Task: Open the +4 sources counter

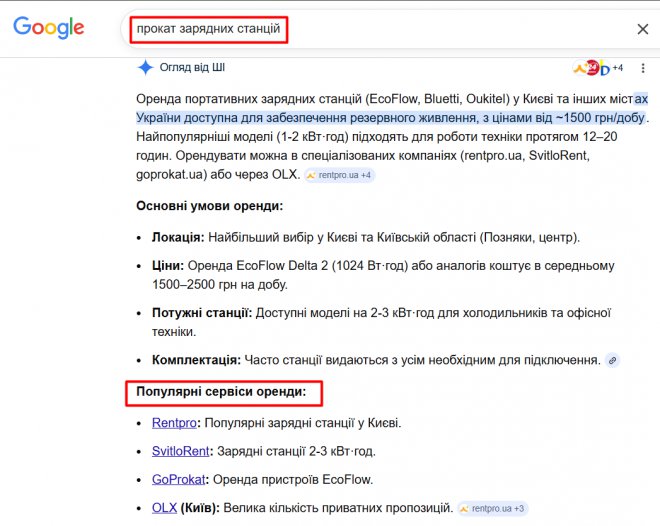Action: [617, 68]
